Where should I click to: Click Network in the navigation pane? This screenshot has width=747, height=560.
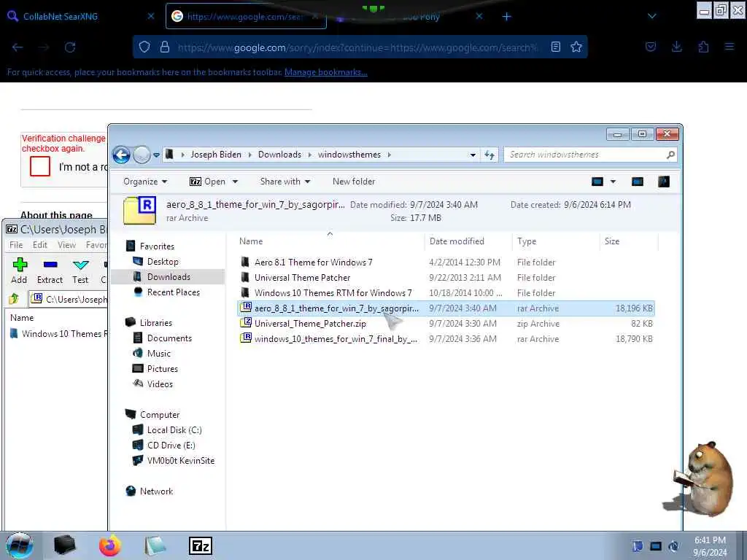(x=156, y=491)
